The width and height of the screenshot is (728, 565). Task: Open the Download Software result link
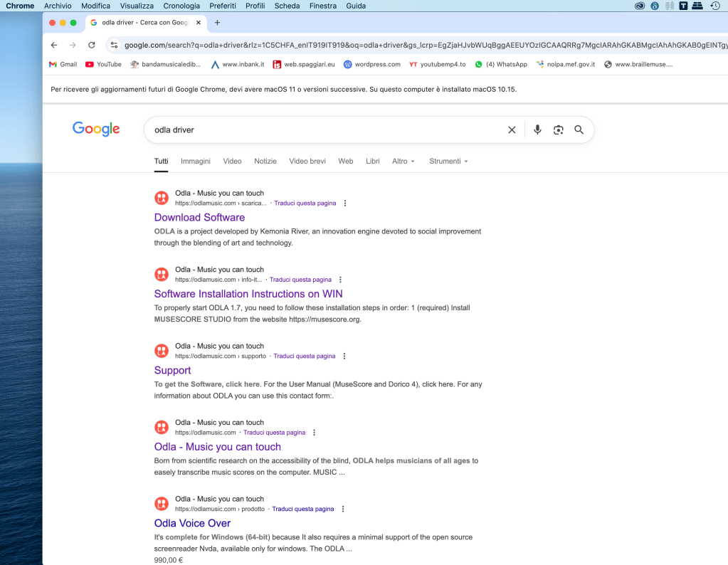pyautogui.click(x=199, y=218)
